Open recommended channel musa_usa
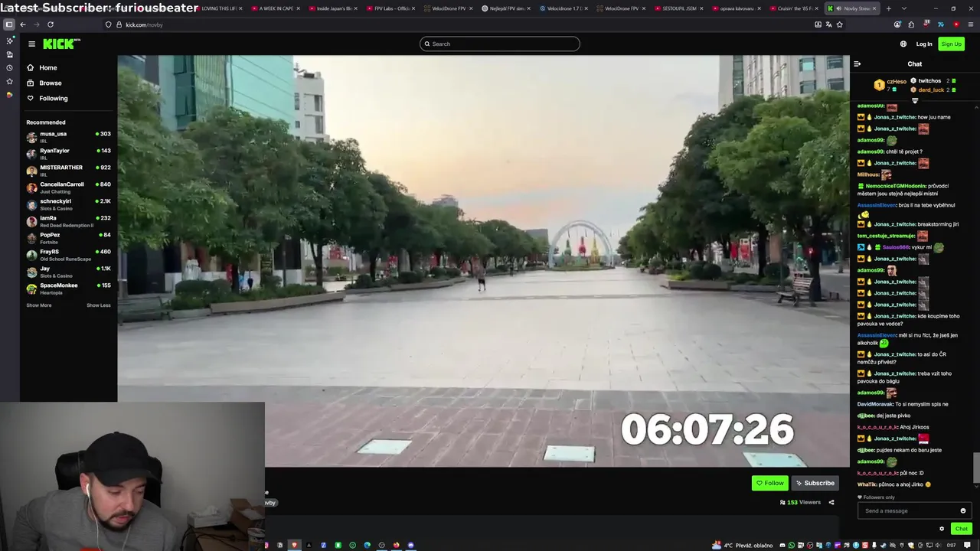This screenshot has width=980, height=551. (68, 136)
